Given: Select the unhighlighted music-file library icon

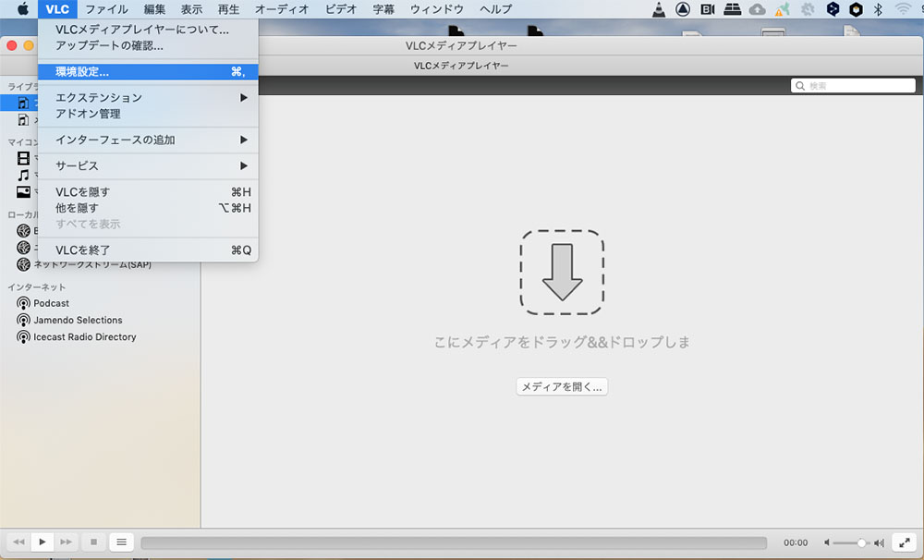Looking at the screenshot, I should click(x=23, y=119).
